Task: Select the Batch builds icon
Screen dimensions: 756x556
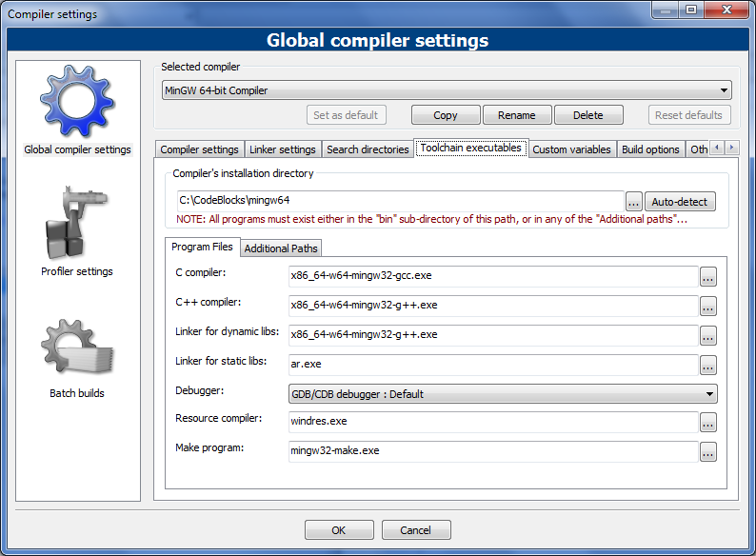Action: 76,347
